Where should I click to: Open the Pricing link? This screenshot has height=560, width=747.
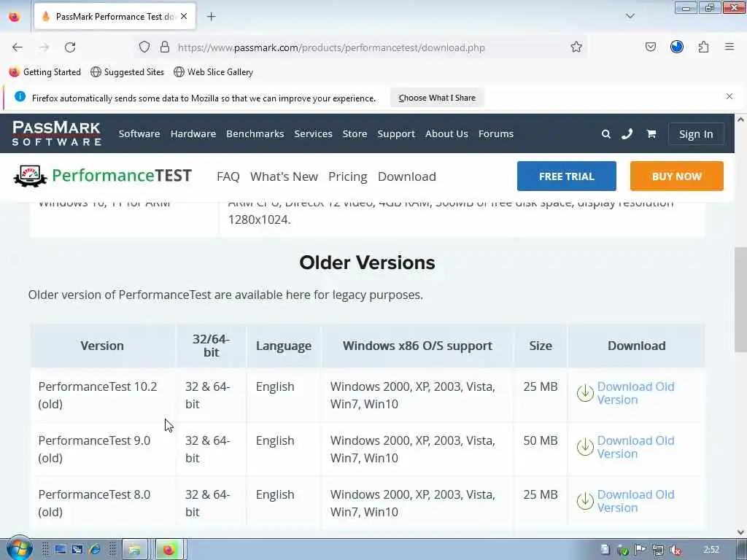click(348, 176)
